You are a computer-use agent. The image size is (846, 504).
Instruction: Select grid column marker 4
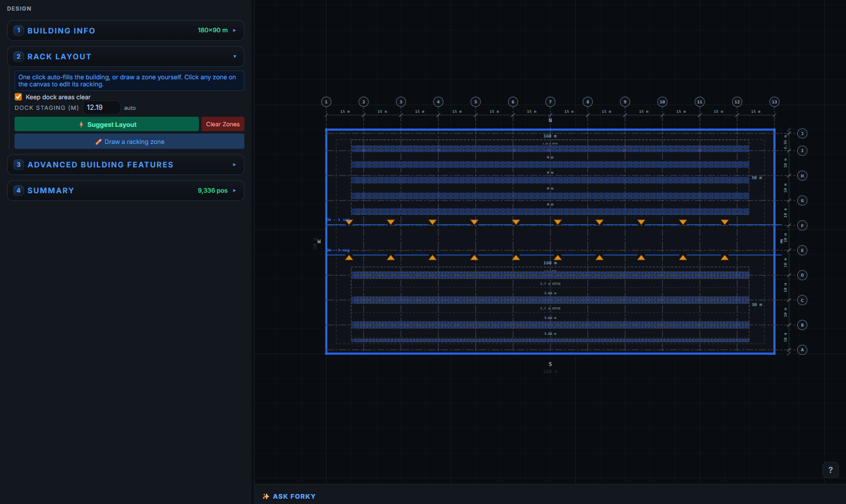coord(438,102)
